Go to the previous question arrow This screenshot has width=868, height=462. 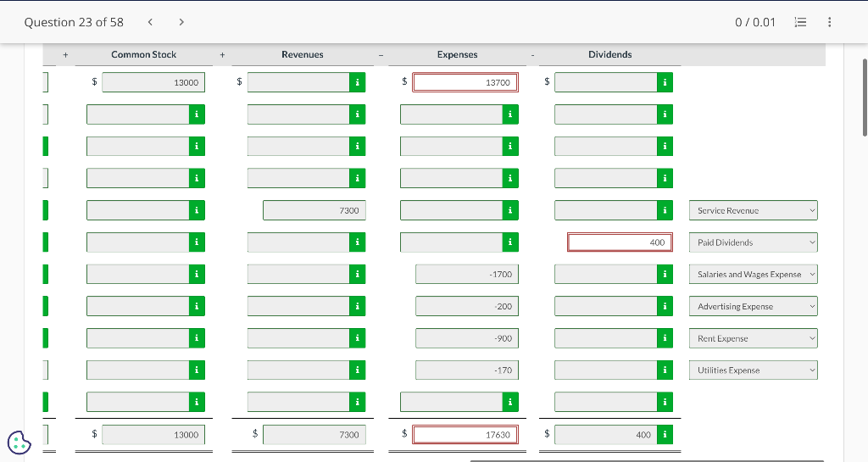(150, 22)
